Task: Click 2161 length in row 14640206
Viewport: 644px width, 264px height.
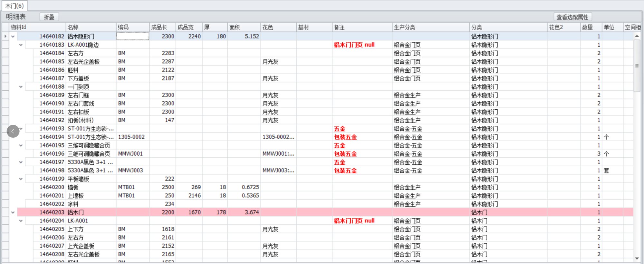Action: click(168, 237)
